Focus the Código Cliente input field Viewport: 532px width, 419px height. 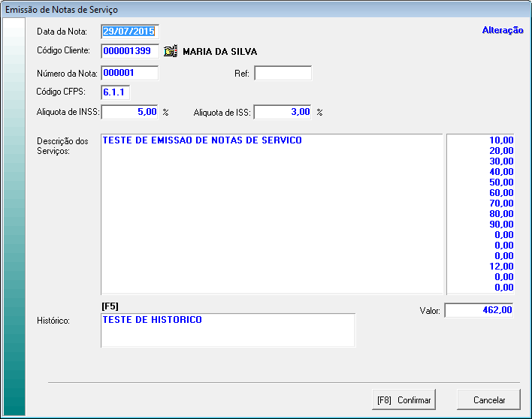(130, 52)
